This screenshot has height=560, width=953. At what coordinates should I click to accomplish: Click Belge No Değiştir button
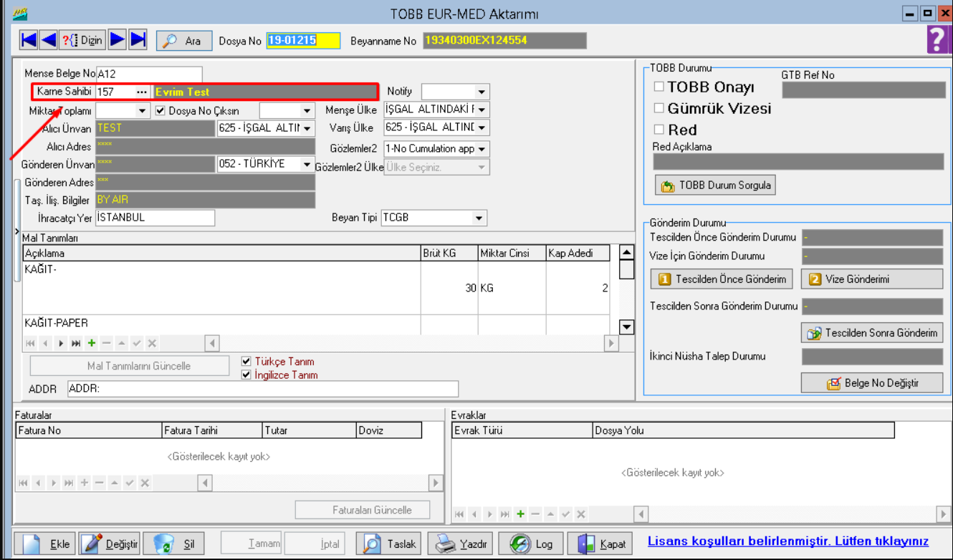pyautogui.click(x=871, y=383)
